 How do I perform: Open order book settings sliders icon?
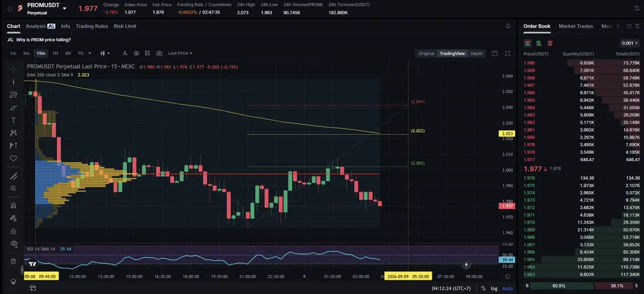pos(637,26)
